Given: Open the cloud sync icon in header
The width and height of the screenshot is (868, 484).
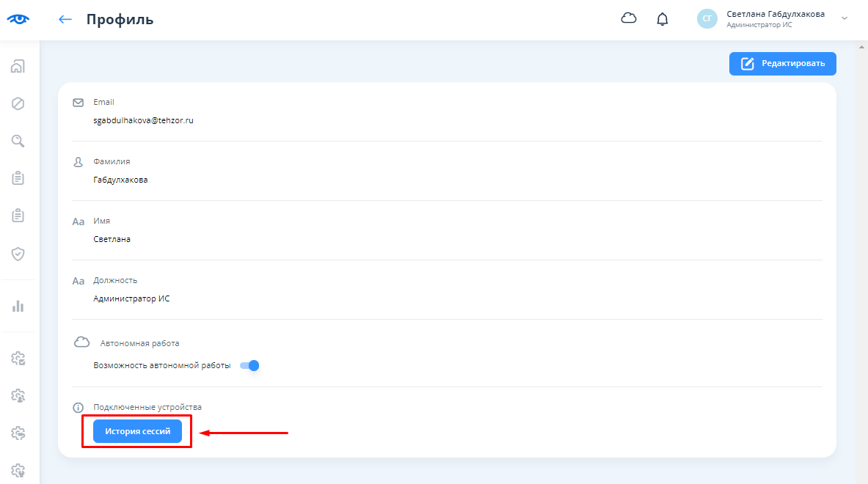Looking at the screenshot, I should [x=629, y=19].
